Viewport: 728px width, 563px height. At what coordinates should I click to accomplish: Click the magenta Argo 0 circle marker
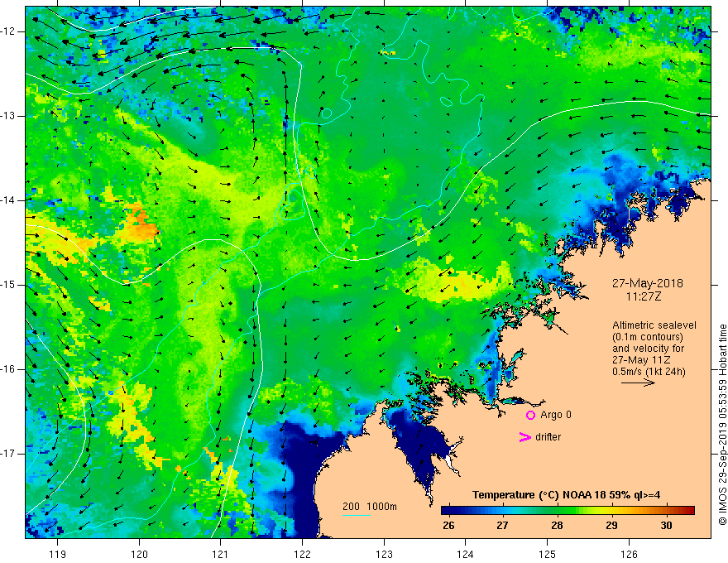pos(530,415)
